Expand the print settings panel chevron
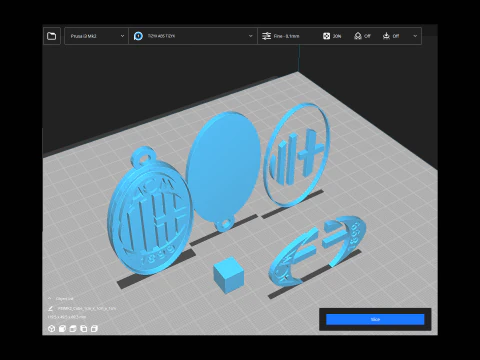480x360 pixels. click(415, 36)
